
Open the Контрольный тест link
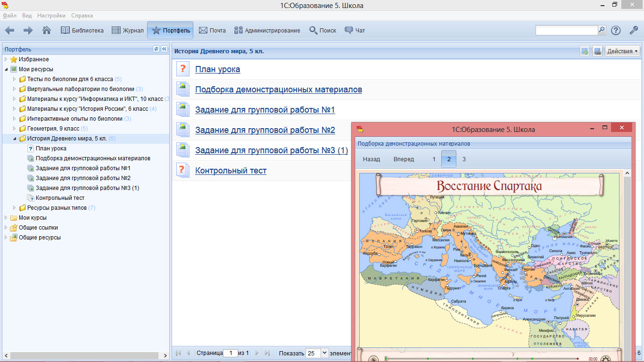coord(231,171)
